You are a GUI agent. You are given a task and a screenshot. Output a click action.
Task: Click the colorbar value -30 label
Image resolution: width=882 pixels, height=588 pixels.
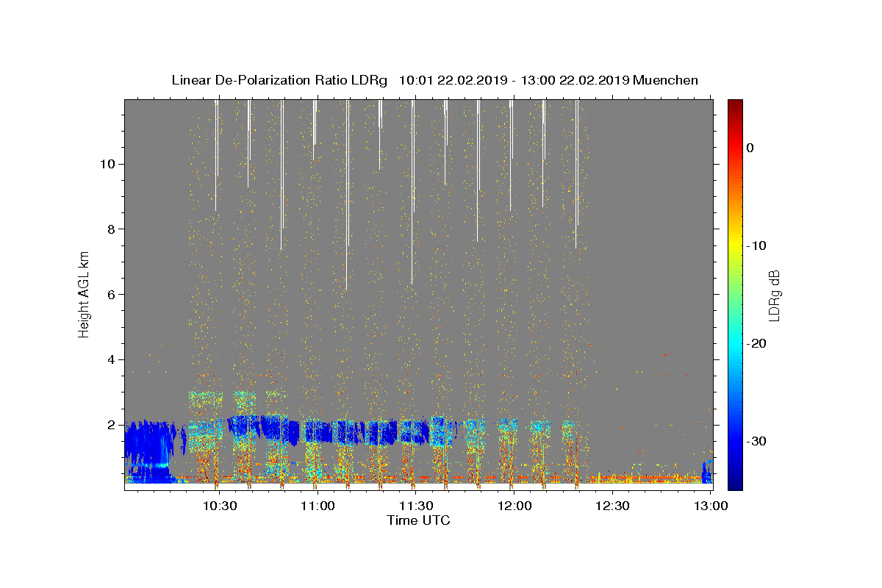tap(756, 441)
